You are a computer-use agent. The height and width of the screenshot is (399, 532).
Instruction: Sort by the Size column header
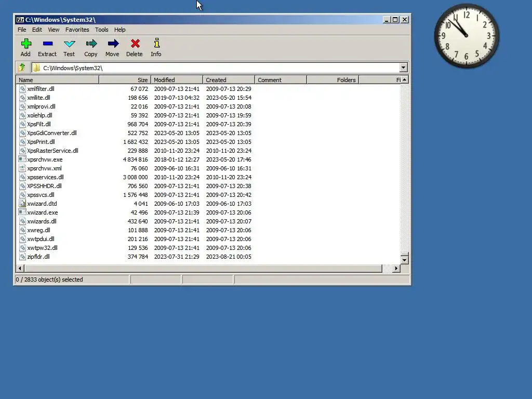pyautogui.click(x=125, y=79)
